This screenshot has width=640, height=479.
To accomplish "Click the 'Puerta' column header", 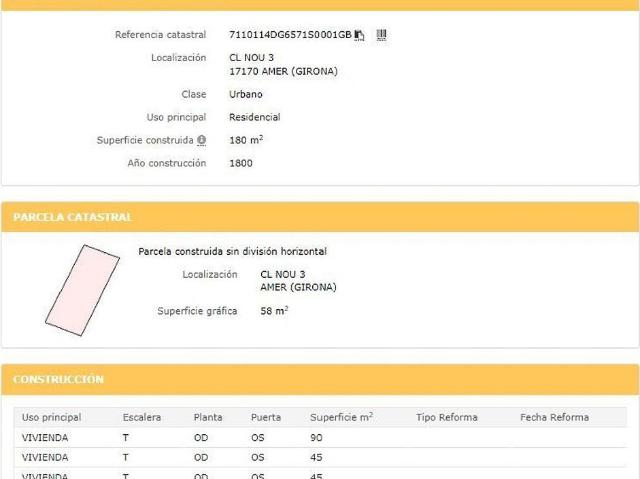I will tap(266, 417).
